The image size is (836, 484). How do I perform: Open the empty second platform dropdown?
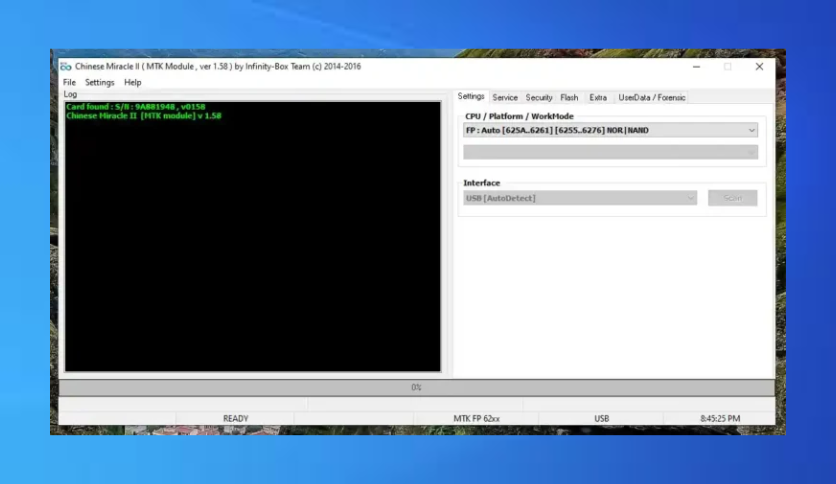click(610, 152)
